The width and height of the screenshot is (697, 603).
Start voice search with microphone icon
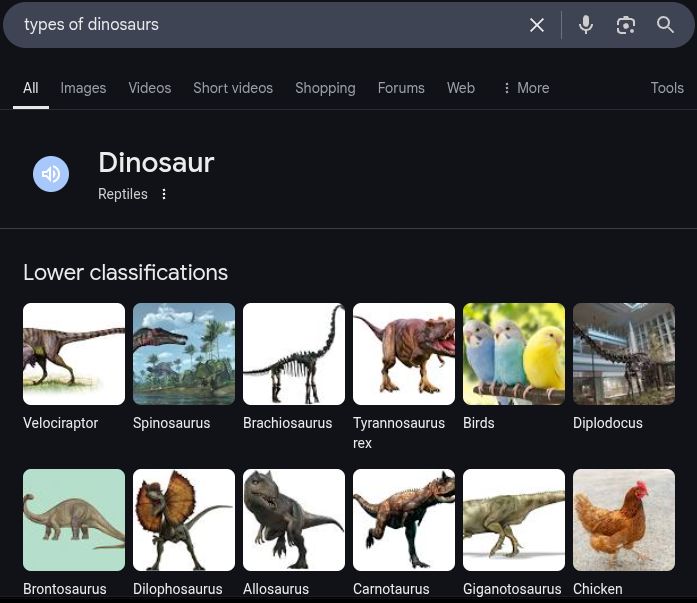coord(586,25)
